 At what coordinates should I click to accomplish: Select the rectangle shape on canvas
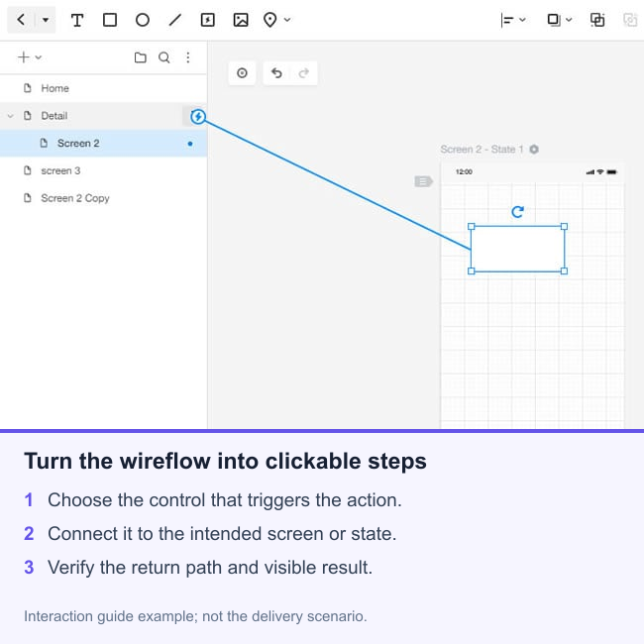point(517,249)
